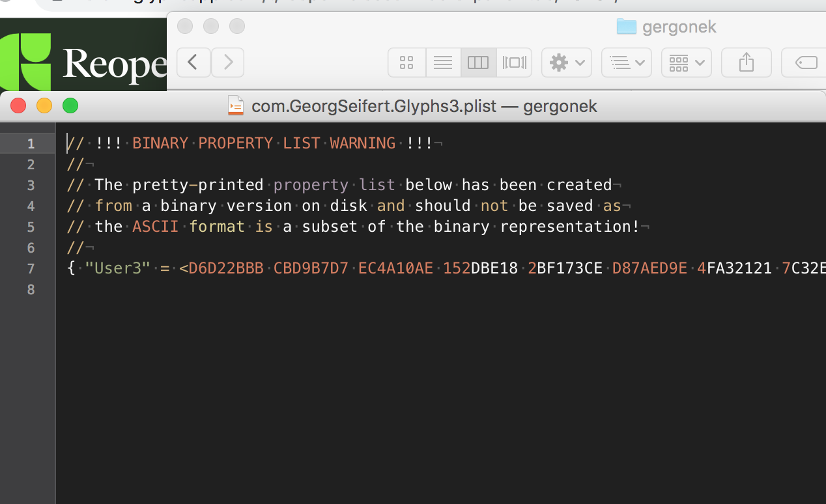Select gallery view in Finder toolbar
Image resolution: width=826 pixels, height=504 pixels.
click(514, 63)
